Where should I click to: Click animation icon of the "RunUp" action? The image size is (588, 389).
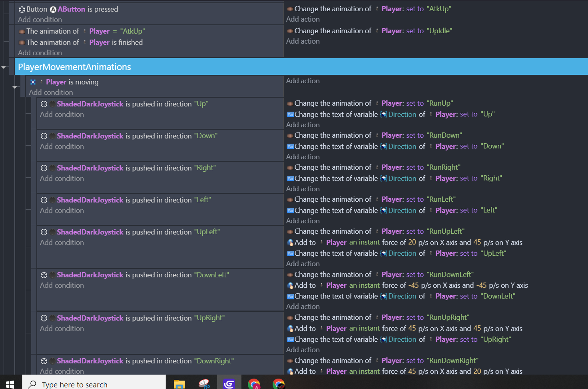click(290, 104)
